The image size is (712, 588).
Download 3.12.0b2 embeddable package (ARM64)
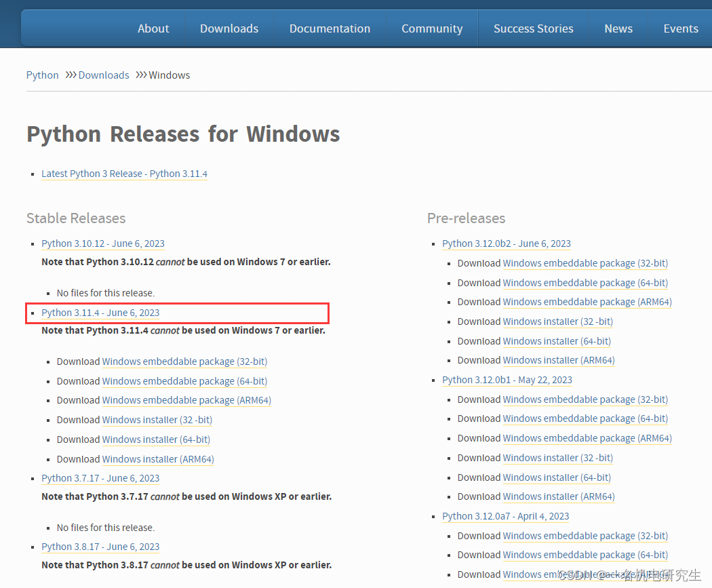587,302
